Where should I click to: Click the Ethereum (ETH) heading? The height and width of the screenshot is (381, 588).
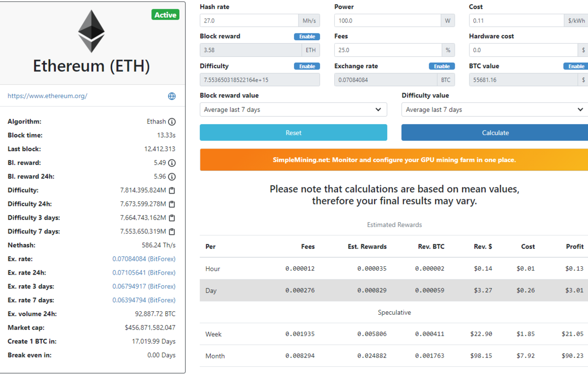(x=92, y=66)
